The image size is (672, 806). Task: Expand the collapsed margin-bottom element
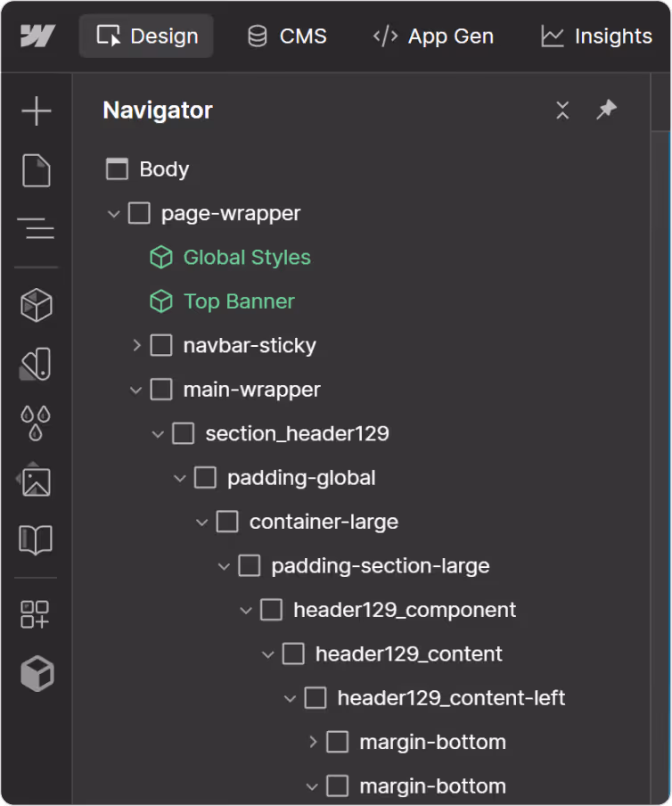click(312, 742)
